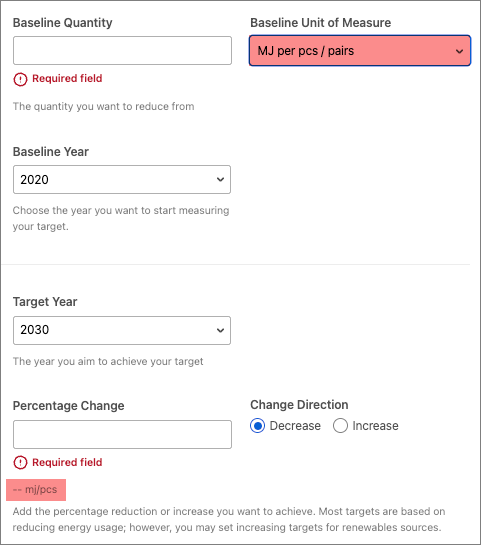Click the Percentage Change input field
Screen dimensions: 481x545
122,434
